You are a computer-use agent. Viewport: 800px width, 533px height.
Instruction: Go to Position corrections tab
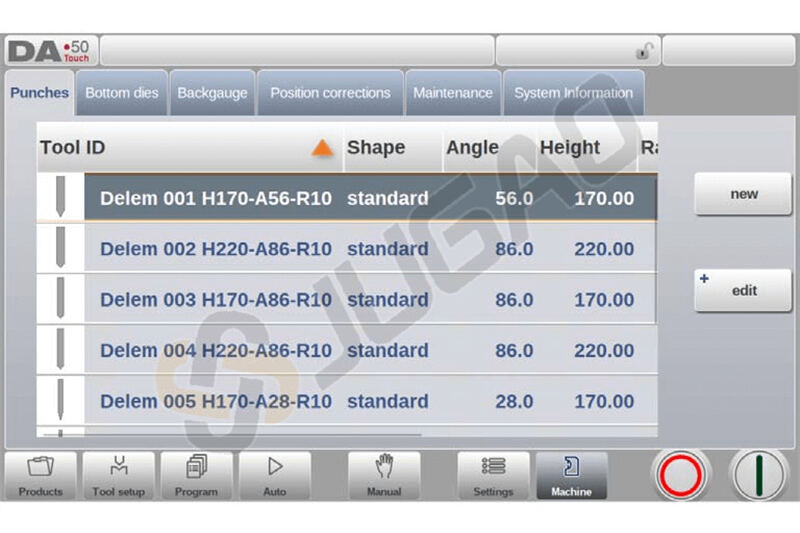tap(330, 93)
